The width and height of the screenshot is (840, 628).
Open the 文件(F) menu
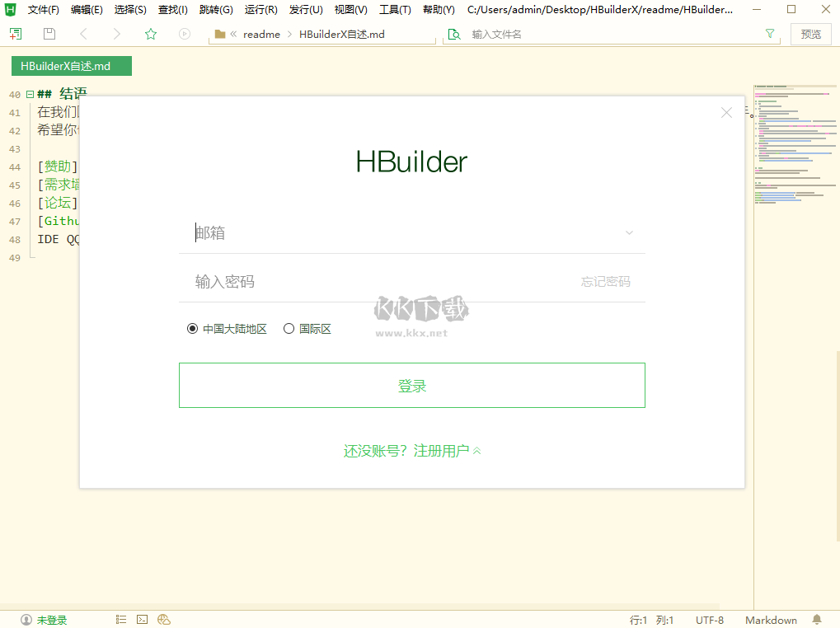point(44,10)
